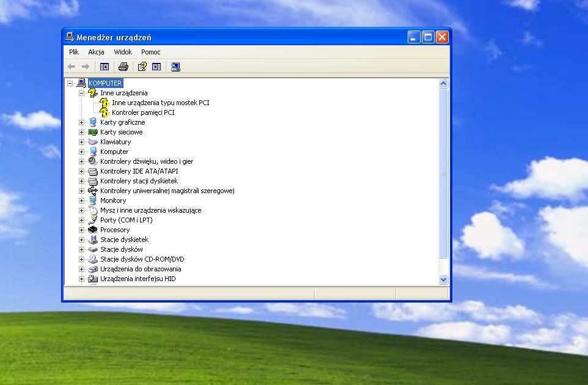Image resolution: width=588 pixels, height=385 pixels.
Task: Open the Properties help toolbar icon
Action: (142, 67)
